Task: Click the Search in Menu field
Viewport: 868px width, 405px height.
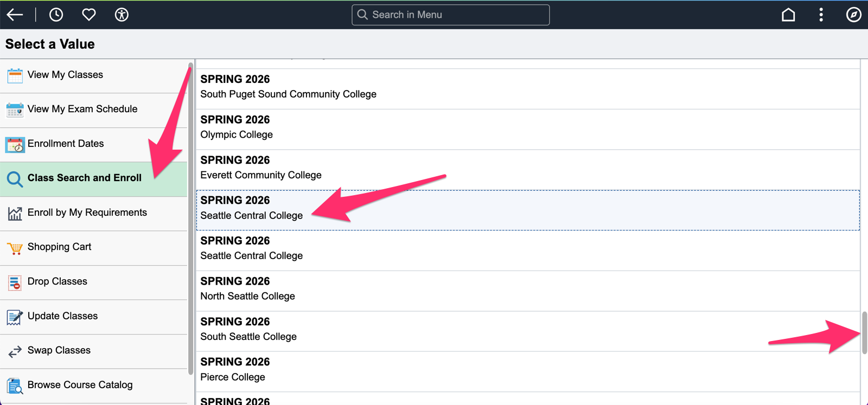Action: coord(450,15)
